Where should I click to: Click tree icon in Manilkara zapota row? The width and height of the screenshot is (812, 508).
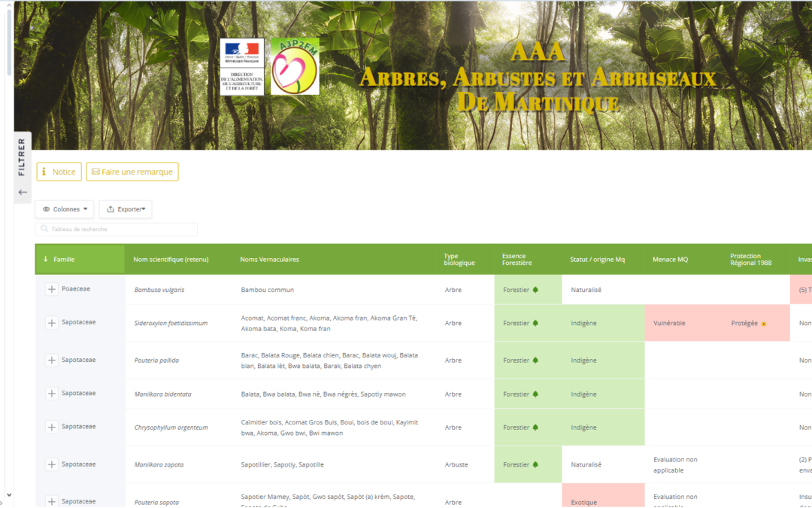pos(535,464)
